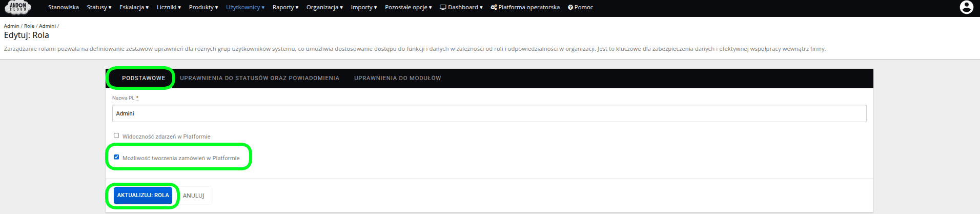
Task: Go to Role breadcrumb link
Action: coord(29,26)
